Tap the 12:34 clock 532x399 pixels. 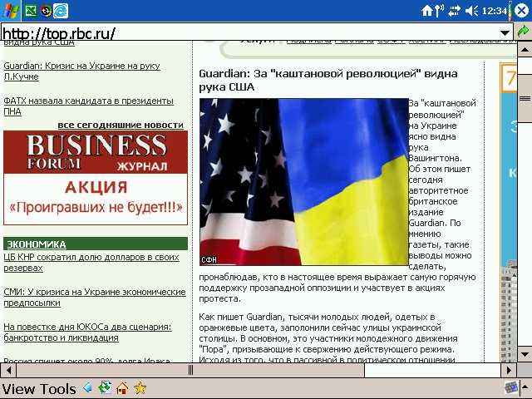495,11
